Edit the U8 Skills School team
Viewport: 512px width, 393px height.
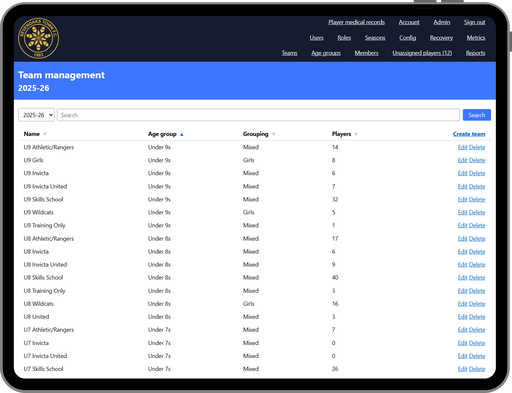click(462, 278)
